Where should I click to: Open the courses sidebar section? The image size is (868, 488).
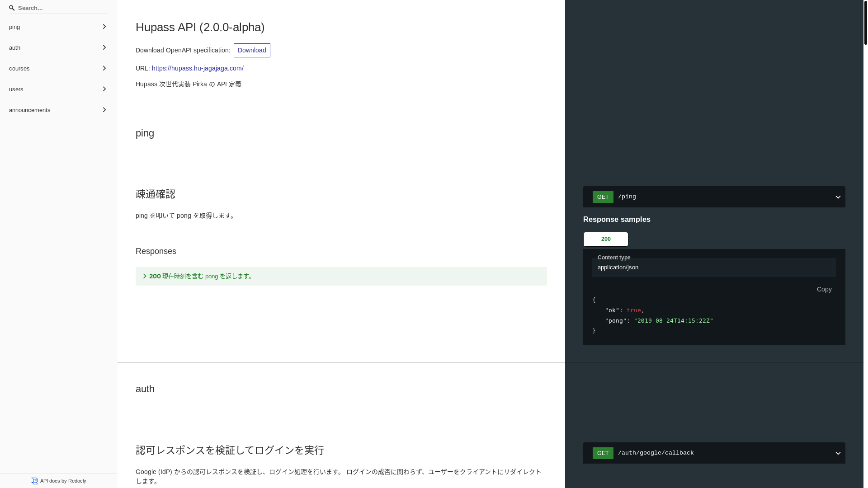(59, 69)
